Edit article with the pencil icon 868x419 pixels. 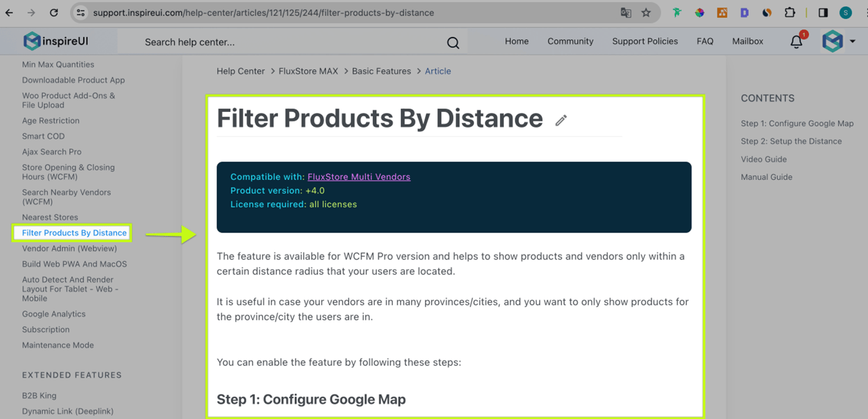point(560,120)
